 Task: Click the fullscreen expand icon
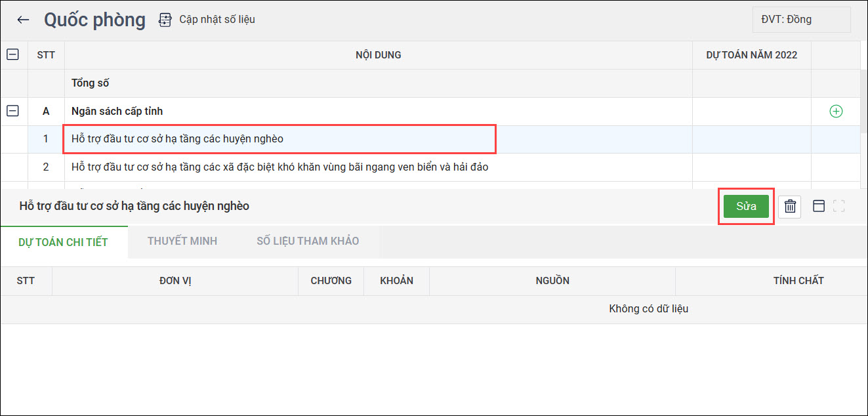tap(838, 206)
